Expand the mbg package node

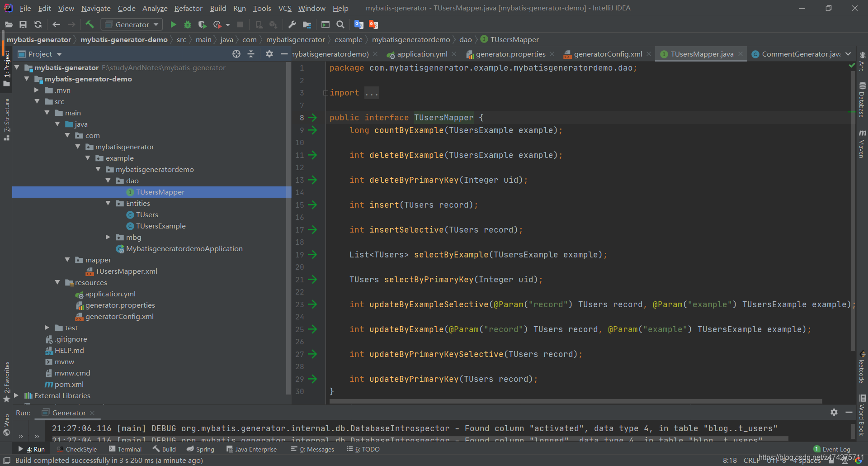(108, 237)
